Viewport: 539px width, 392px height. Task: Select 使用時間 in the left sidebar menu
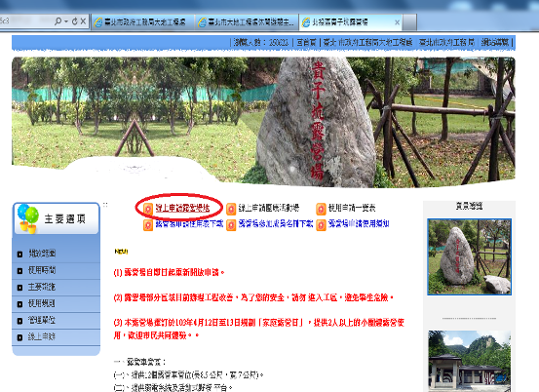pos(56,271)
